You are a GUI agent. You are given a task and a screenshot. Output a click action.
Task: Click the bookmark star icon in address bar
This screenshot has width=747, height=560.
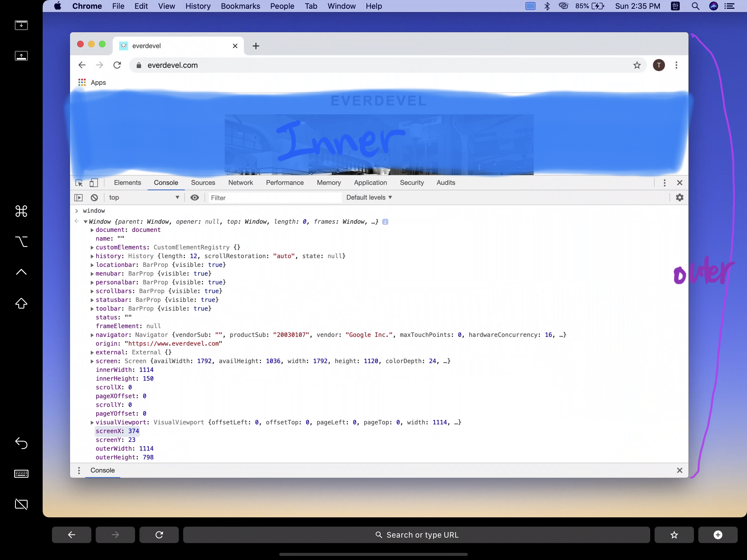pyautogui.click(x=637, y=65)
